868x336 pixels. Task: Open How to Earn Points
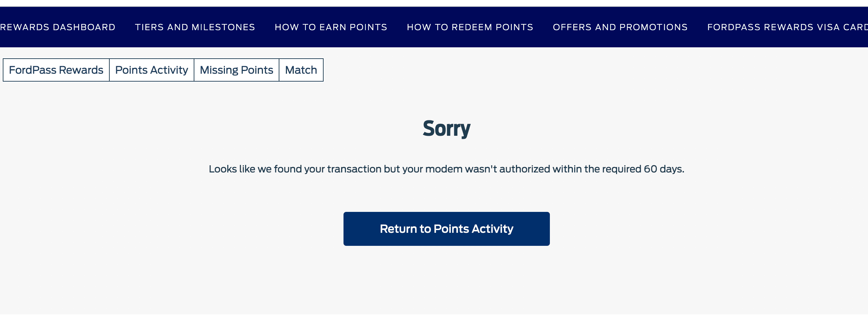[331, 27]
